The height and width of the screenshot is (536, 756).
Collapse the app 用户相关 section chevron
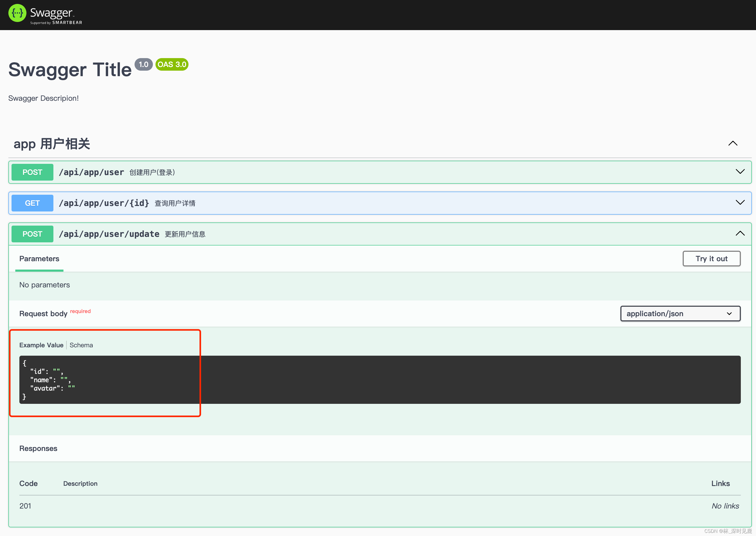(732, 143)
